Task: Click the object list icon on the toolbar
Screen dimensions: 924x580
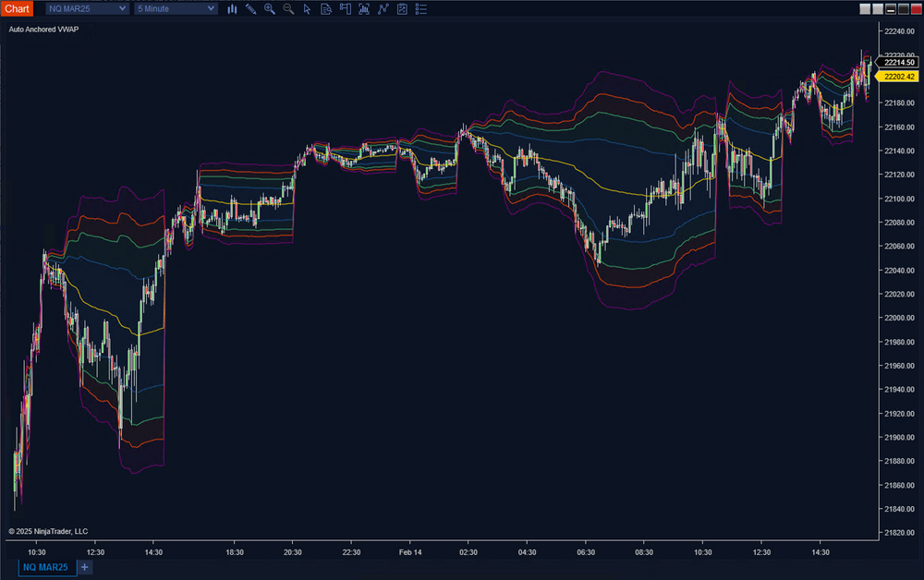Action: [420, 8]
